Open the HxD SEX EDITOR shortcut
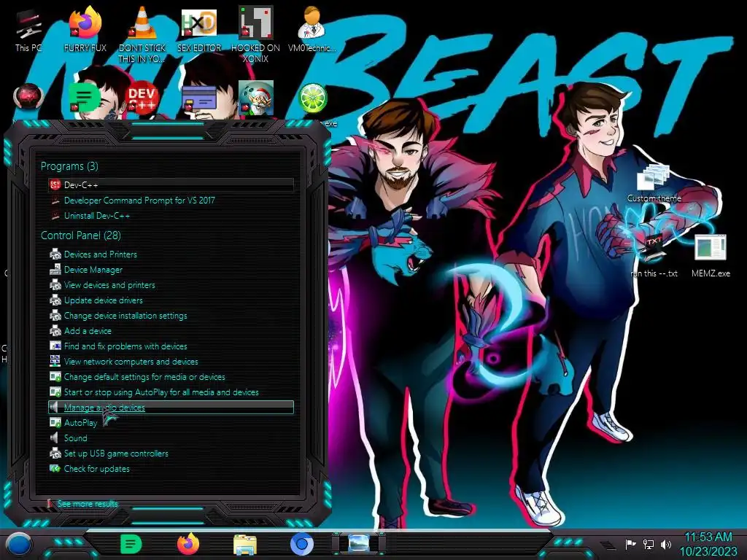747x560 pixels. click(199, 29)
